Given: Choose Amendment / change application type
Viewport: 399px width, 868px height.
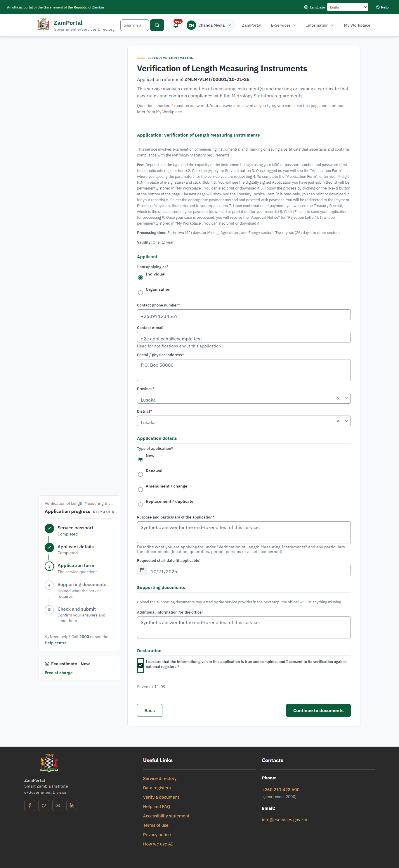Looking at the screenshot, I should 140,490.
